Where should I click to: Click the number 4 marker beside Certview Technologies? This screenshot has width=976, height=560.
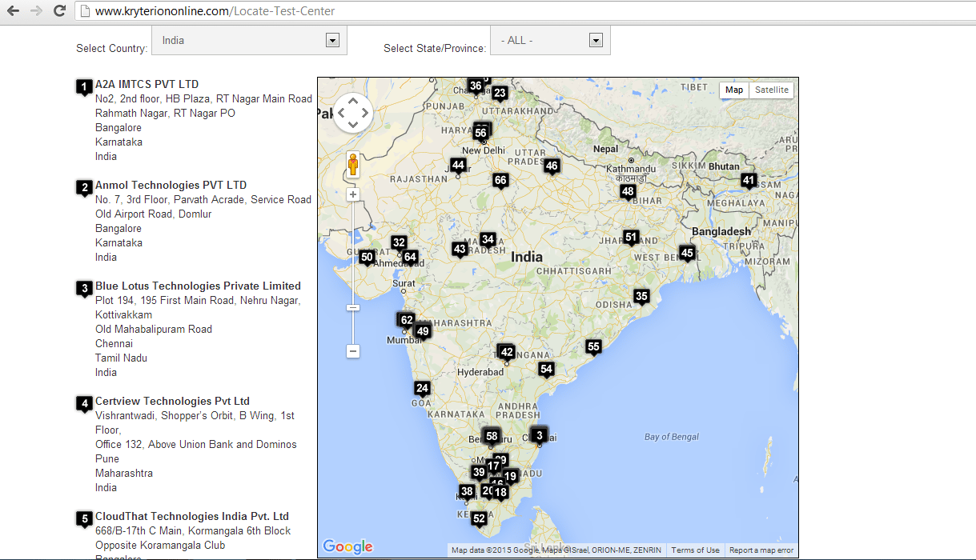click(84, 404)
